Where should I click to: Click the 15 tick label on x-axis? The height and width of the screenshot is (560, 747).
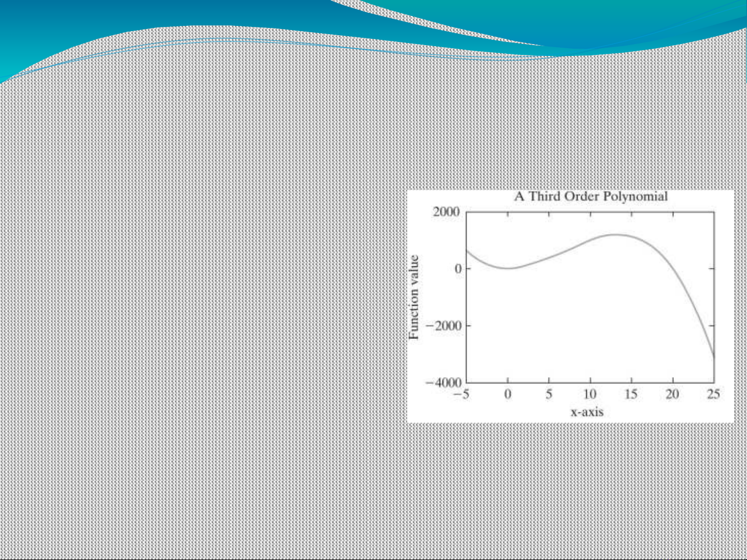tap(631, 394)
